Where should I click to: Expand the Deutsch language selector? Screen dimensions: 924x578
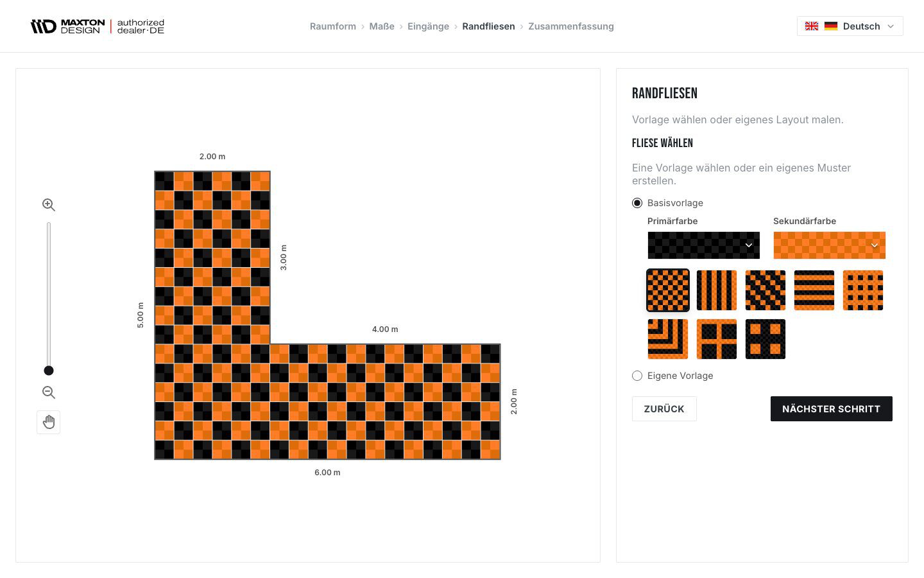[850, 26]
